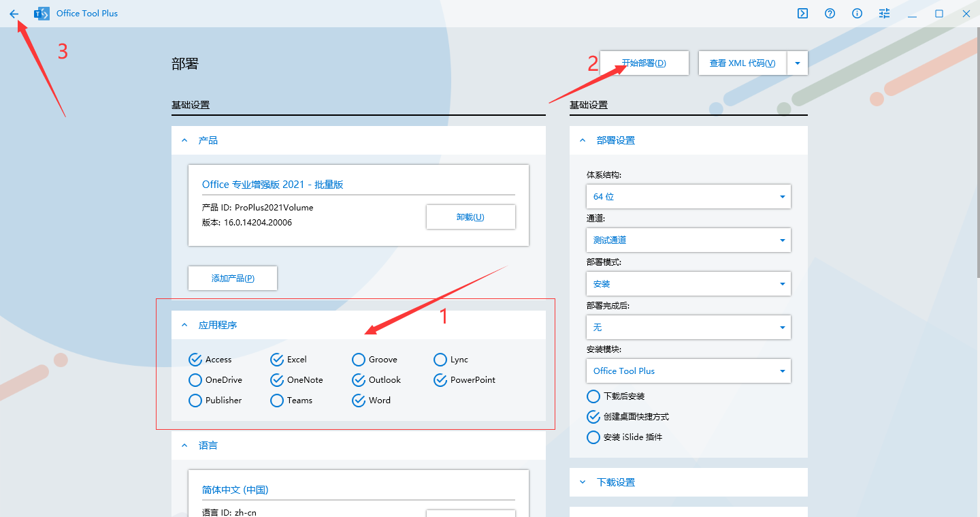Uncheck the Excel application
The image size is (980, 517).
coord(277,360)
